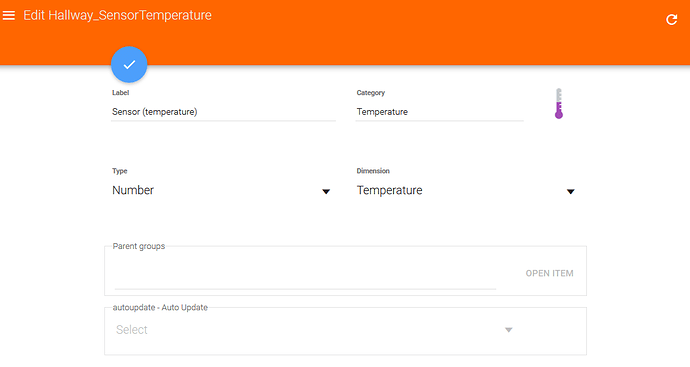Click the purple thermometer category icon

pyautogui.click(x=558, y=103)
